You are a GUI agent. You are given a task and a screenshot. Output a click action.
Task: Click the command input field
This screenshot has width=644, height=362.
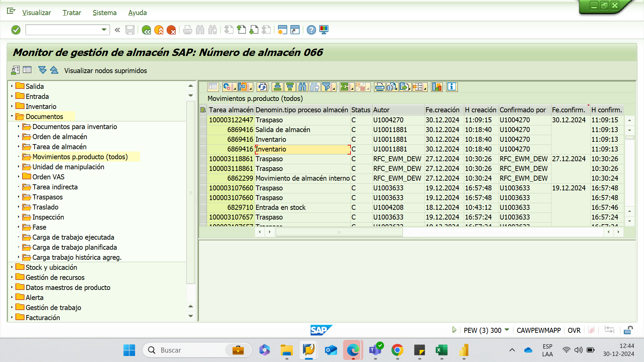pyautogui.click(x=64, y=30)
